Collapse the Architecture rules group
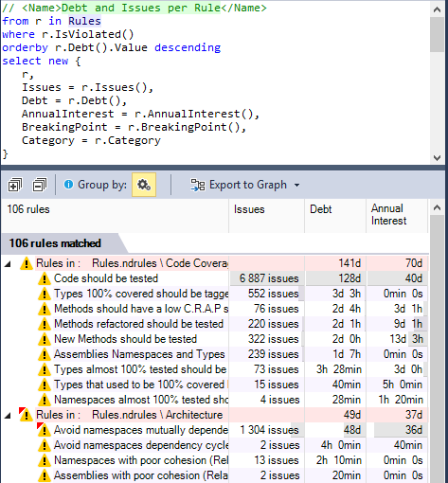 (x=8, y=416)
